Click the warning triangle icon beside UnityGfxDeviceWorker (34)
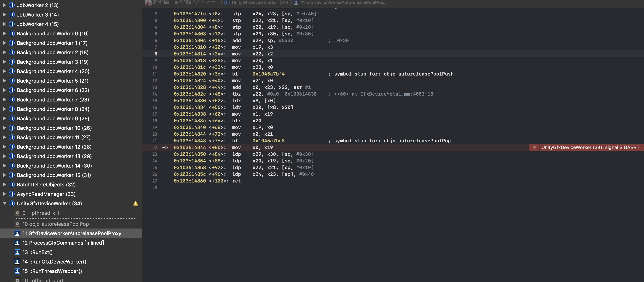This screenshot has height=282, width=644. click(136, 203)
